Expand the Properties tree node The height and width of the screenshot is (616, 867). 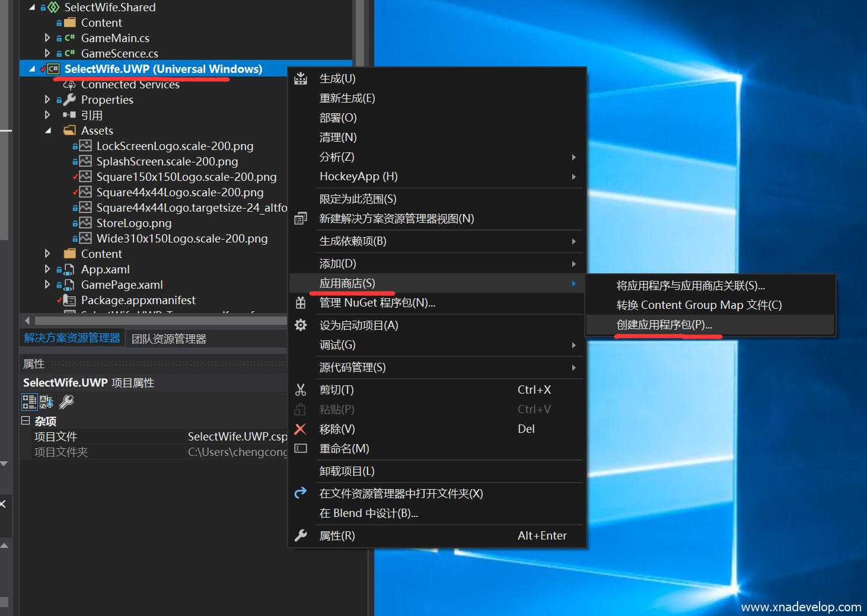[47, 100]
